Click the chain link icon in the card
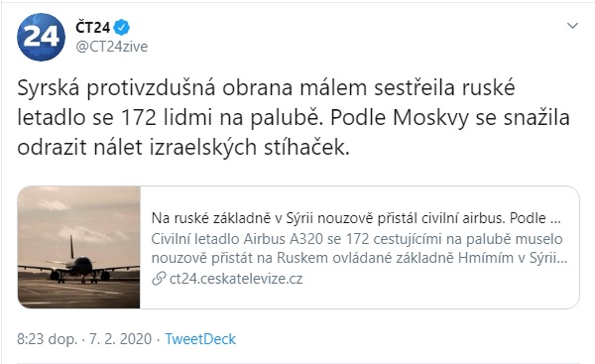 (159, 279)
